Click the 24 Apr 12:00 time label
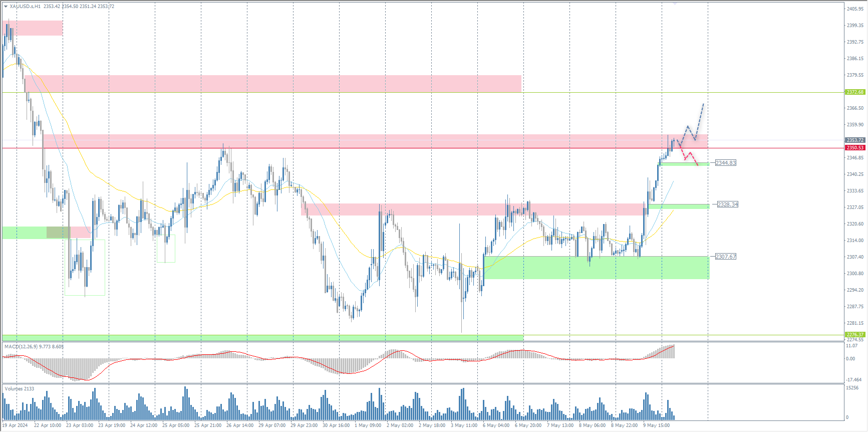The width and height of the screenshot is (868, 432). click(144, 425)
